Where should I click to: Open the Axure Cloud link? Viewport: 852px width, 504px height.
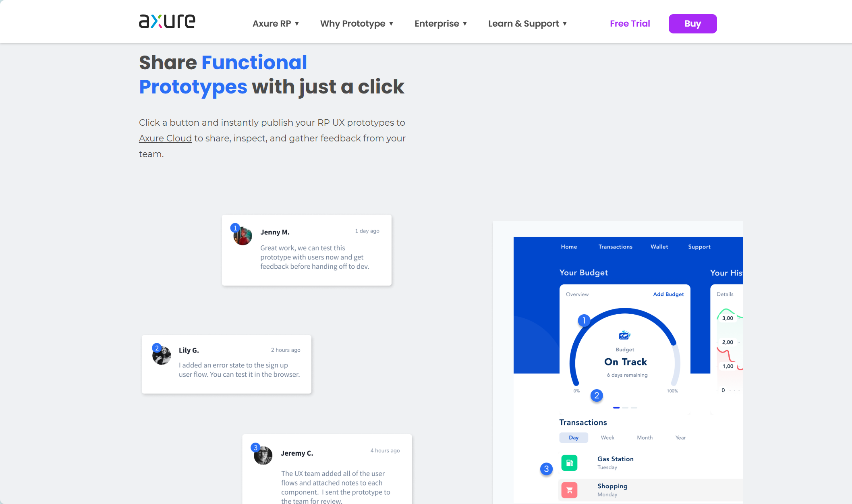[165, 138]
